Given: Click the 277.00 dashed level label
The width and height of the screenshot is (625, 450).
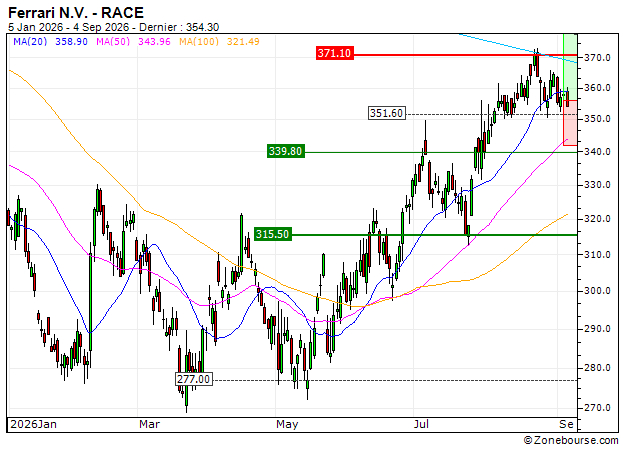Looking at the screenshot, I should pyautogui.click(x=194, y=379).
